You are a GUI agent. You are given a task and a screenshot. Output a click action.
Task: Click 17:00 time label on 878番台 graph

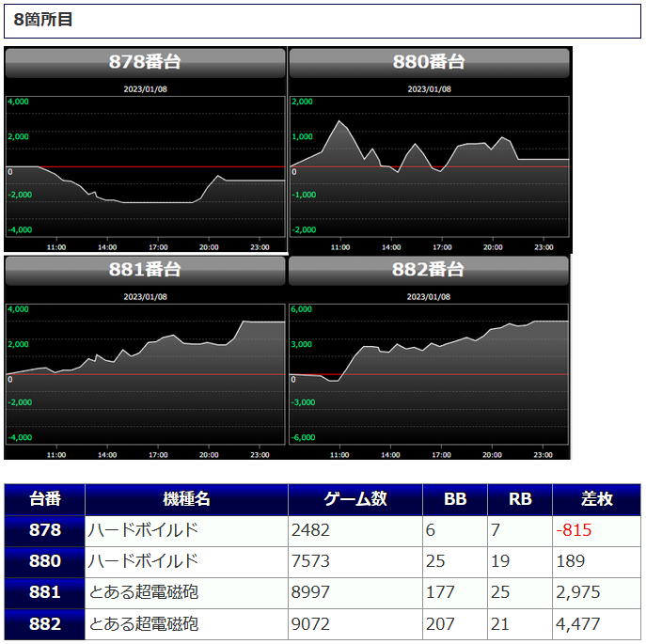pyautogui.click(x=158, y=247)
